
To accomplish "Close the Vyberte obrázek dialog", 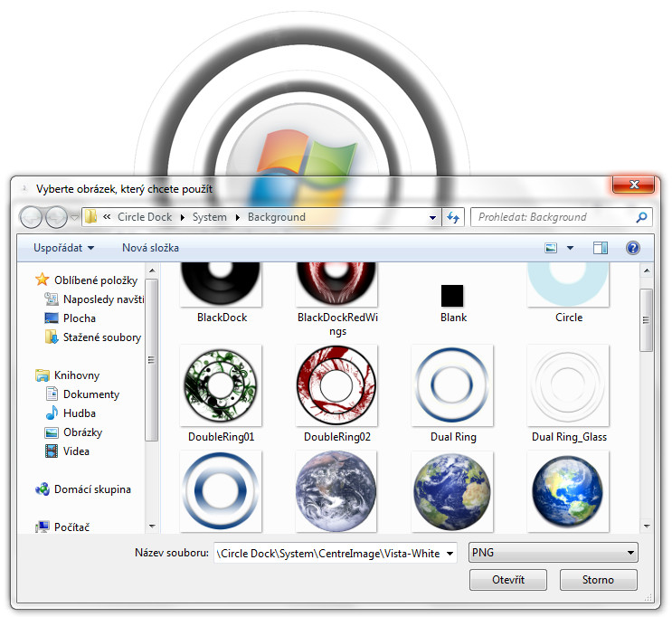I will coord(633,185).
